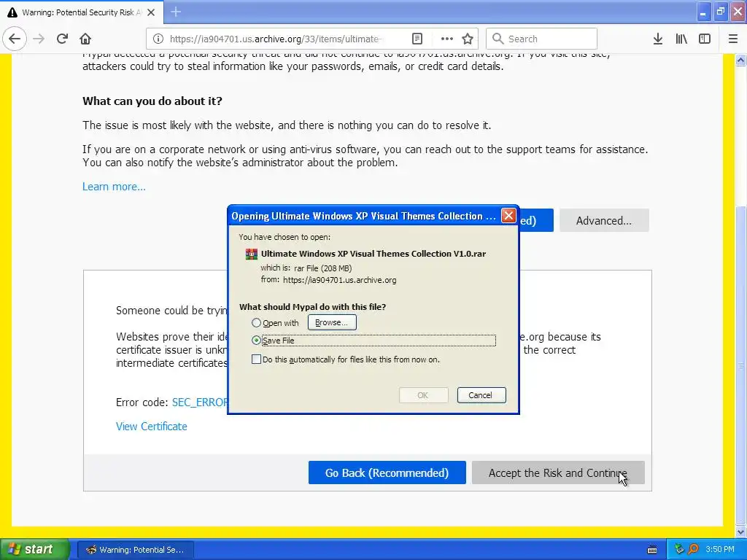Click the page scrollbar down arrow

click(x=741, y=532)
